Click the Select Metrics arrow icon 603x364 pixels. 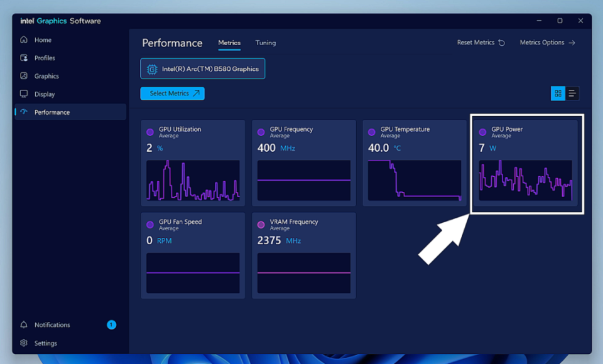pos(196,94)
